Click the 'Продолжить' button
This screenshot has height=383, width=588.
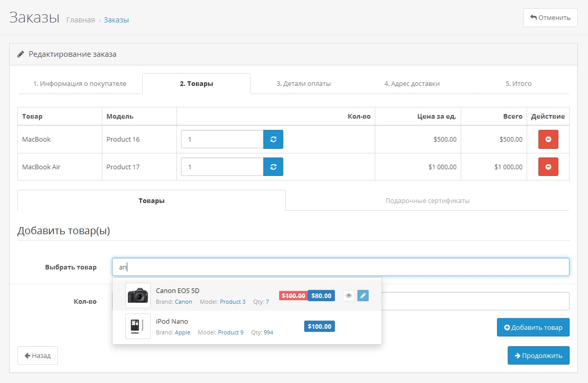click(x=538, y=356)
